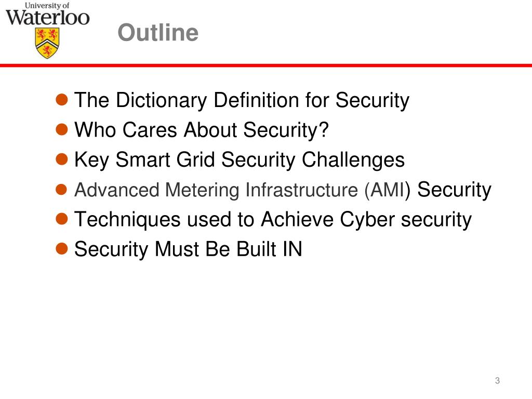Screen dimensions: 532x399
Task: Click the red horizontal divider line
Action: tap(266, 65)
